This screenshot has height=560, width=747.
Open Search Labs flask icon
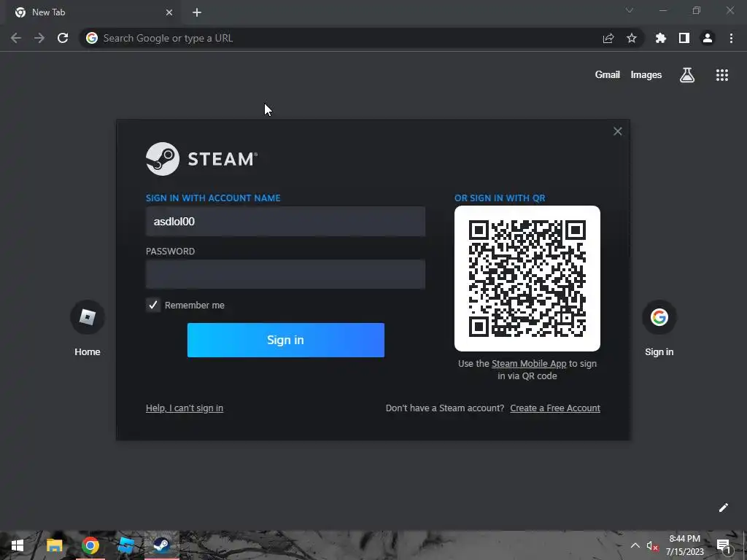(x=687, y=75)
